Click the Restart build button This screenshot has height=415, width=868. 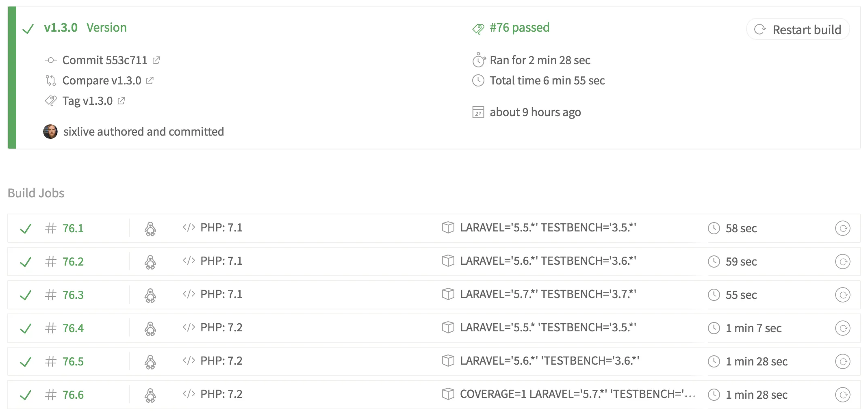click(x=798, y=29)
